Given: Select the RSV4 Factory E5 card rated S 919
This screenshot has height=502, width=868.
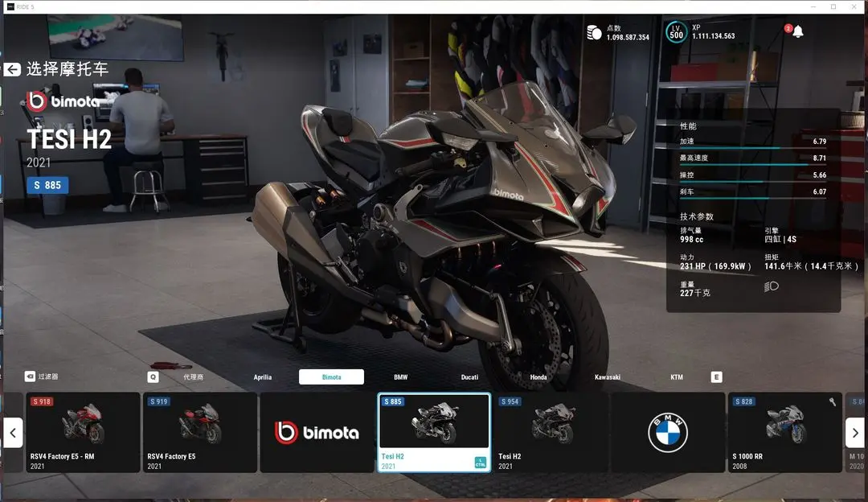Looking at the screenshot, I should click(x=200, y=433).
